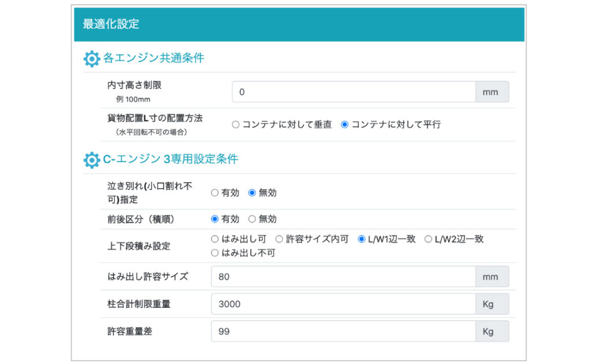Click the 最適化設定 panel header

(299, 24)
